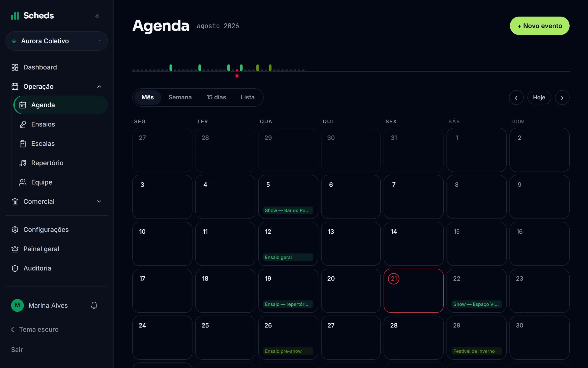Click the Escalas clipboard icon
Viewport: 588px width, 368px height.
(23, 144)
